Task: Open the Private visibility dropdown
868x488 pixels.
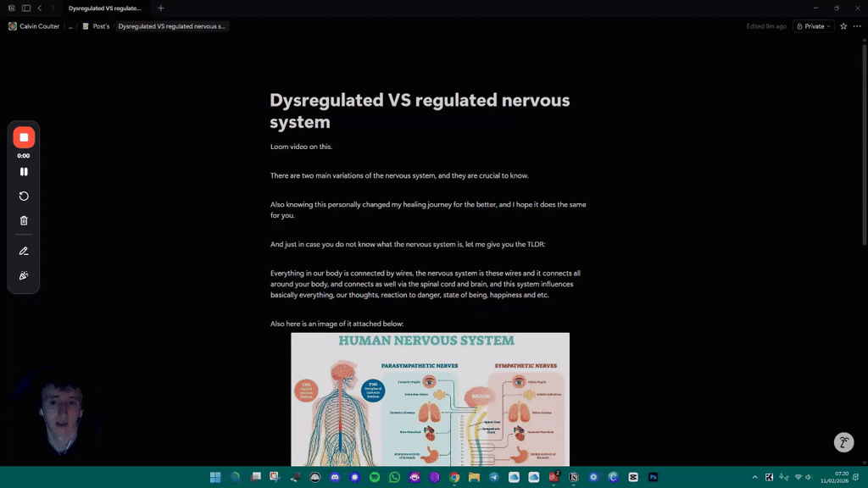Action: (x=812, y=25)
